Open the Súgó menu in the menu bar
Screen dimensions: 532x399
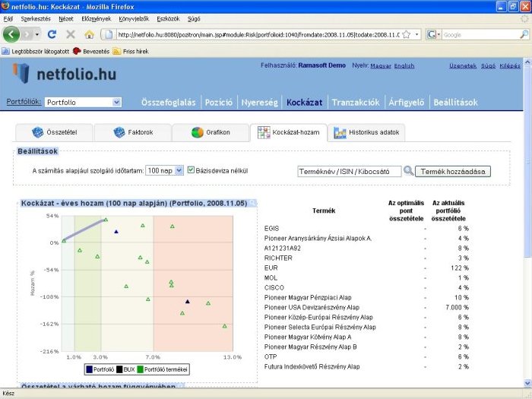[x=194, y=19]
